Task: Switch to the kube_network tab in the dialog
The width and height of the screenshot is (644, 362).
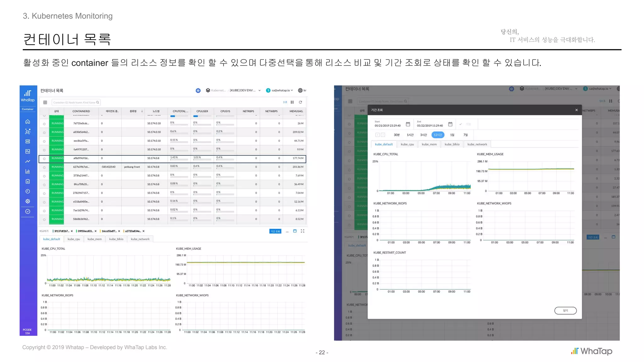Action: click(x=477, y=144)
